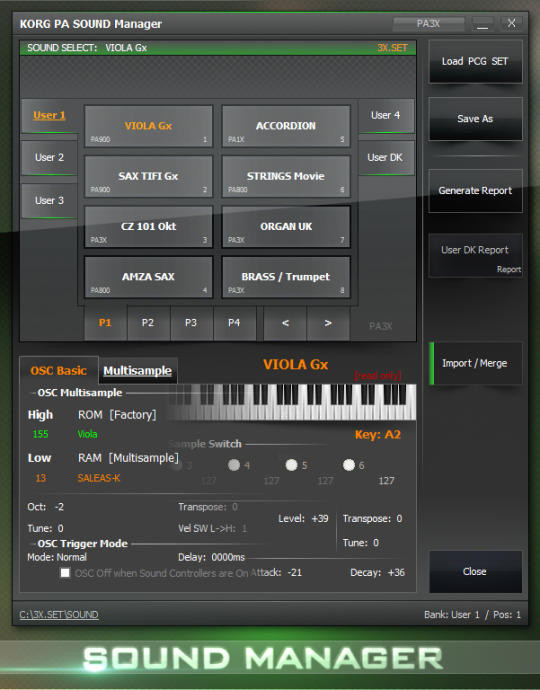Viewport: 540px width, 690px height.
Task: Switch to the OSC Basic tab
Action: click(x=59, y=371)
